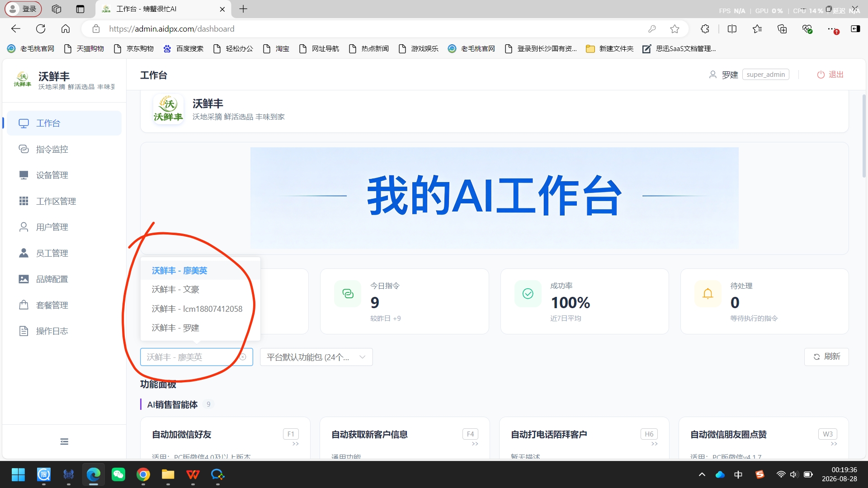Click the address bar URL
The height and width of the screenshot is (488, 868).
[172, 29]
